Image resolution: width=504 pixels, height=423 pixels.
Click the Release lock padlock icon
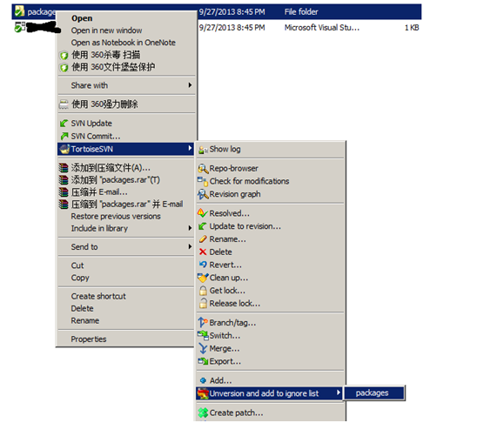[203, 304]
